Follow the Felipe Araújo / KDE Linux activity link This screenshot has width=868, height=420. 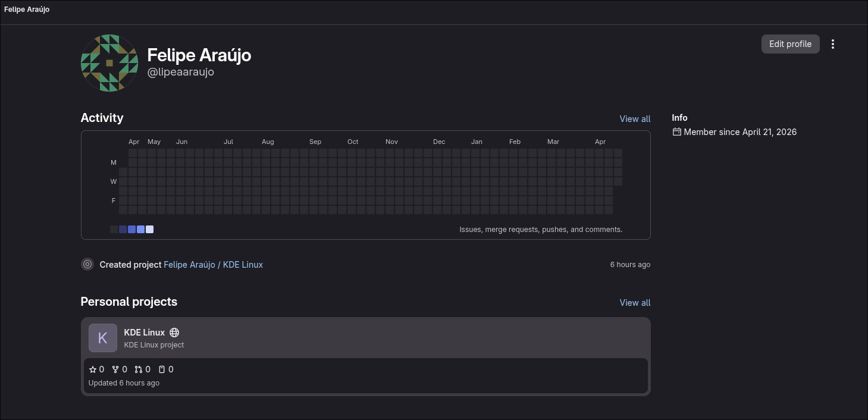213,264
